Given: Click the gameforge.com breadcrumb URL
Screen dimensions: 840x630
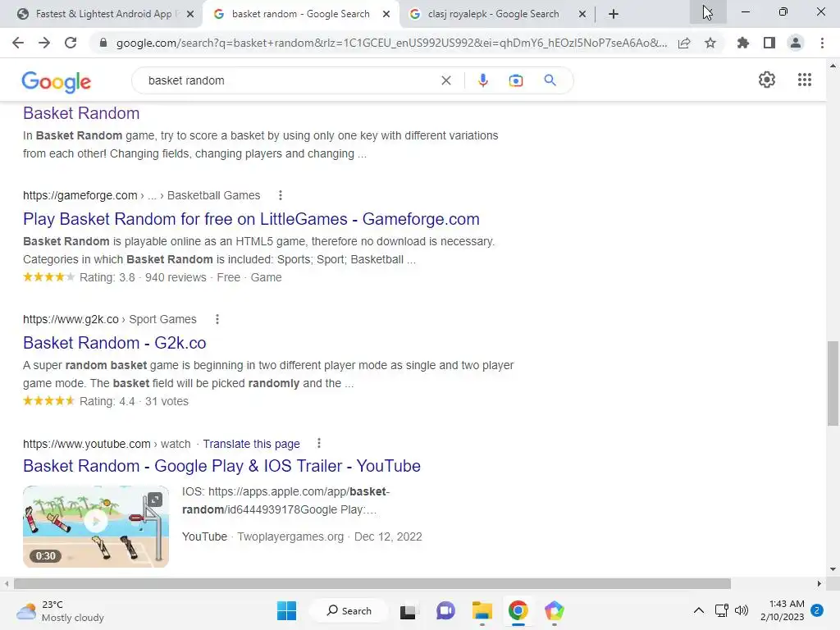Looking at the screenshot, I should [80, 195].
